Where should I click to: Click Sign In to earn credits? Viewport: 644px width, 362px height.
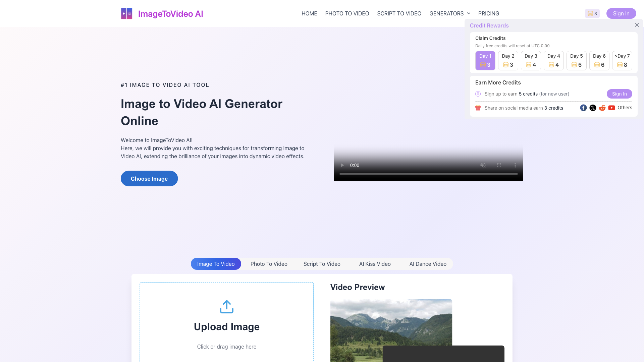(619, 94)
